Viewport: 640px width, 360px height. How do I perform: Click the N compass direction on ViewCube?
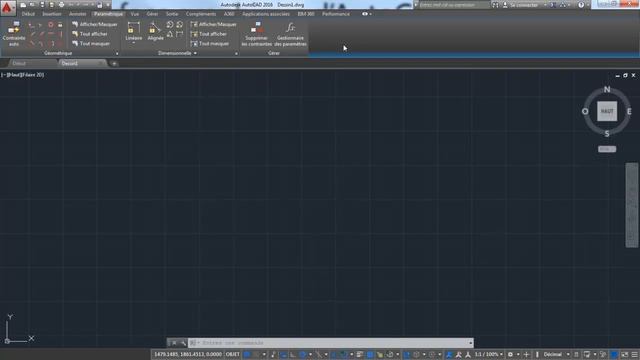tap(607, 89)
